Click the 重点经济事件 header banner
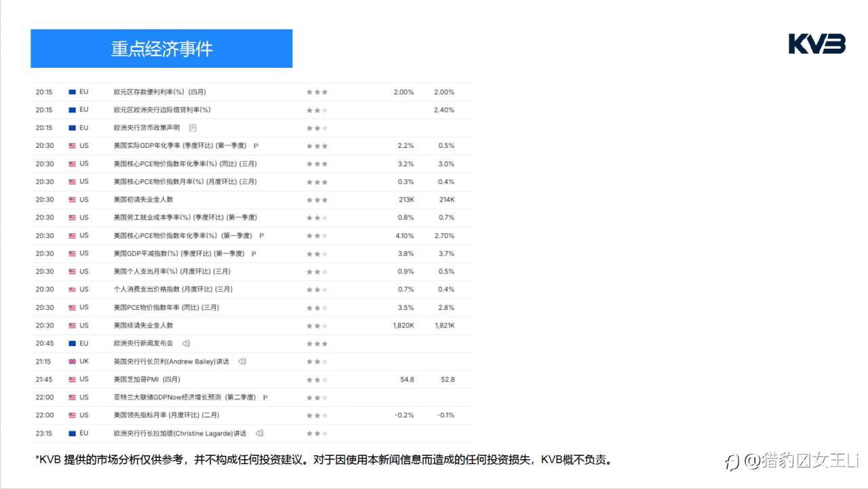This screenshot has width=868, height=489. (161, 49)
